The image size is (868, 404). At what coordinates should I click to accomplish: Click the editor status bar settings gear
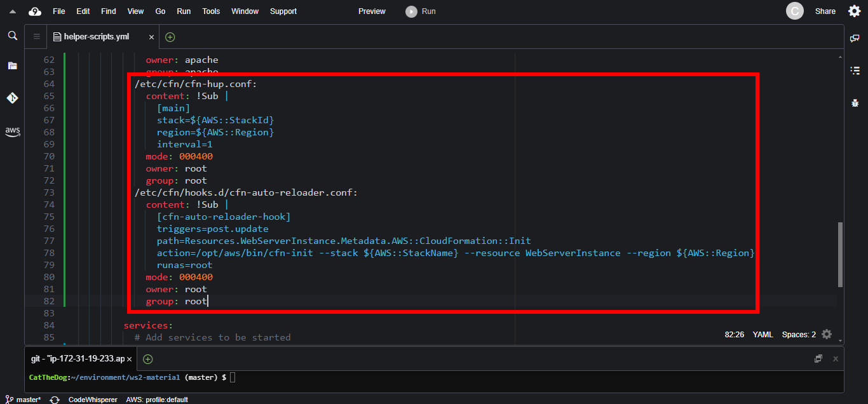[826, 334]
